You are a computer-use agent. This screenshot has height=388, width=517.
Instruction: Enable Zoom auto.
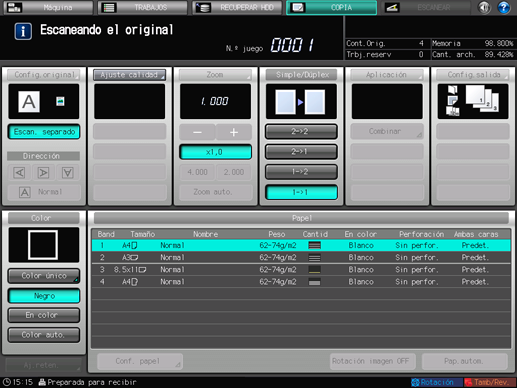tap(215, 192)
